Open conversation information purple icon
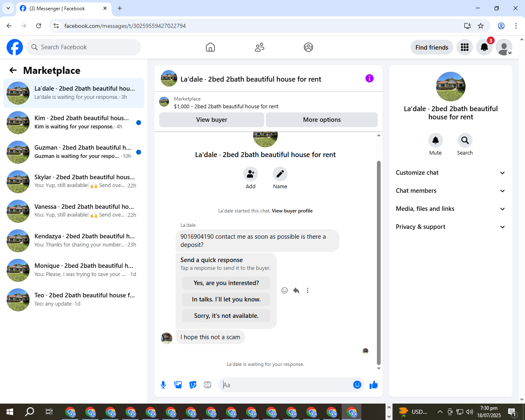The image size is (525, 420). point(370,78)
